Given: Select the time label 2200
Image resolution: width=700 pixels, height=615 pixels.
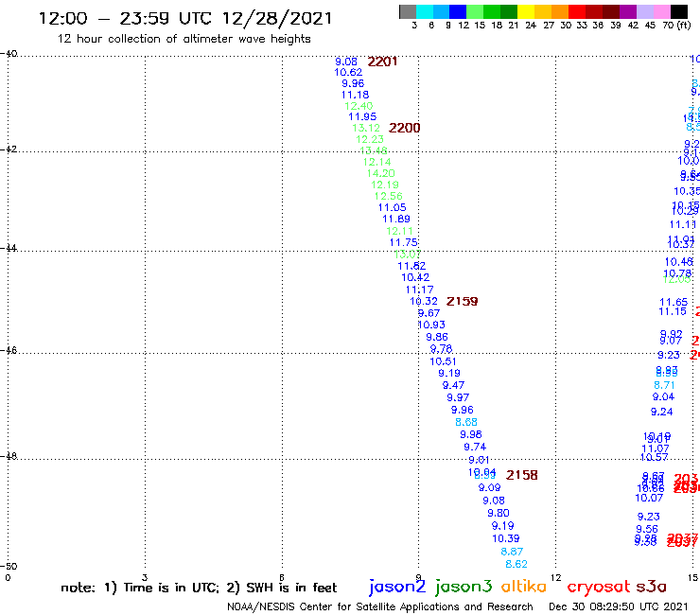Looking at the screenshot, I should [x=405, y=128].
